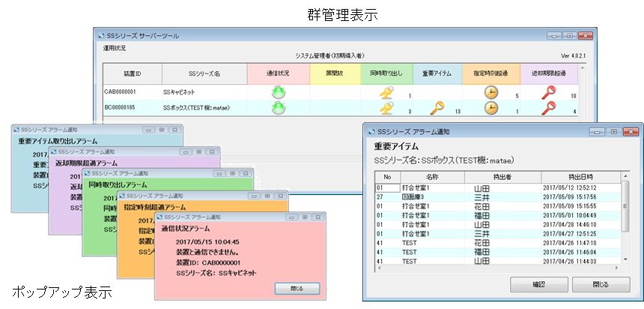Select the green 同時取り出し column header
644x309 pixels.
387,74
